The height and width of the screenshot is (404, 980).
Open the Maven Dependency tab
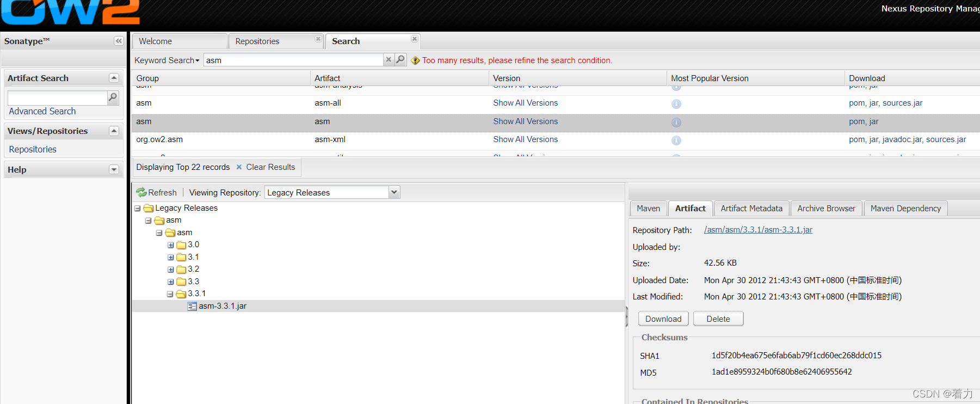click(x=905, y=209)
